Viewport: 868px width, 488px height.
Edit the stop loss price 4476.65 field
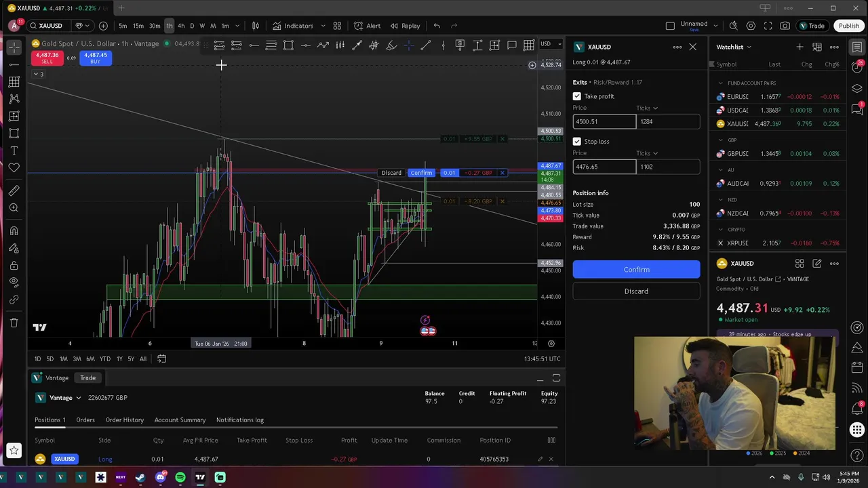pyautogui.click(x=604, y=167)
